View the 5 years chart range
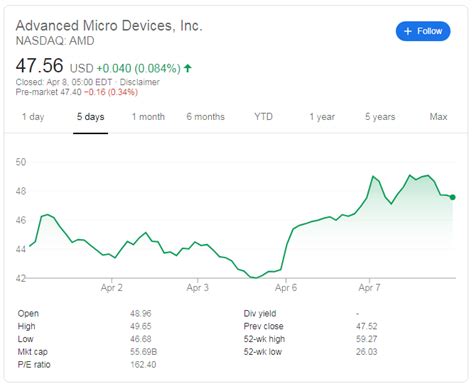This screenshot has height=391, width=474. pyautogui.click(x=380, y=117)
